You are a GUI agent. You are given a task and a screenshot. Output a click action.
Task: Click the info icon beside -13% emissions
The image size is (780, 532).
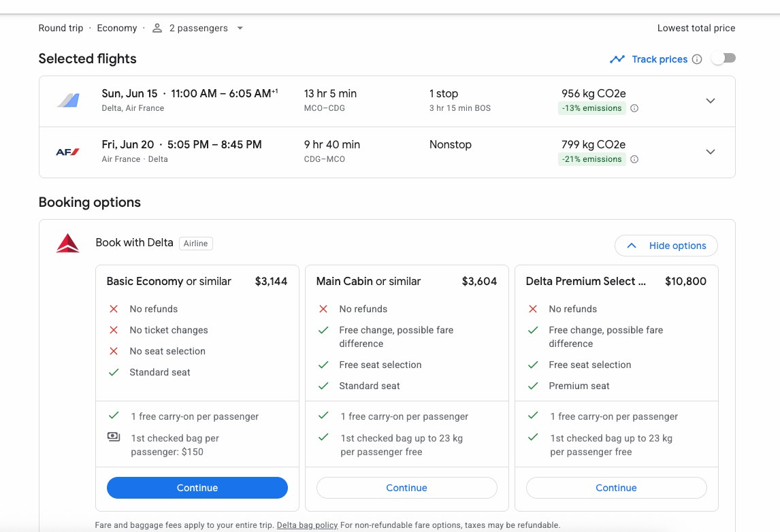(x=634, y=108)
